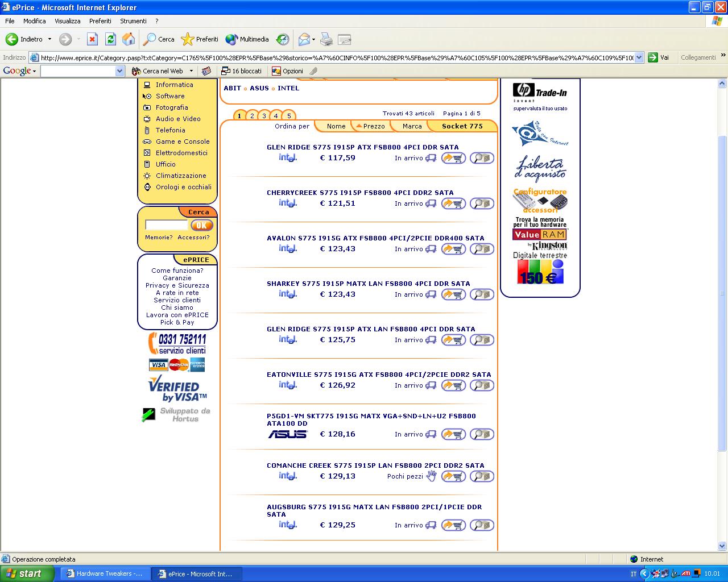
Task: View details of SHARKEY € 123,43 item
Action: [x=482, y=294]
